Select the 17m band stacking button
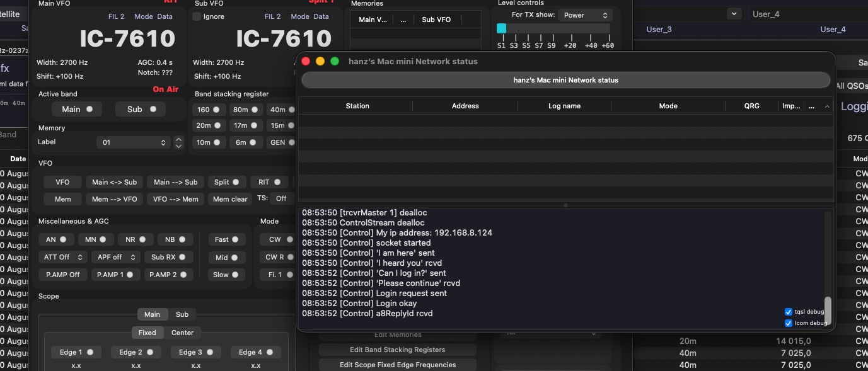Image resolution: width=868 pixels, height=371 pixels. tap(246, 125)
